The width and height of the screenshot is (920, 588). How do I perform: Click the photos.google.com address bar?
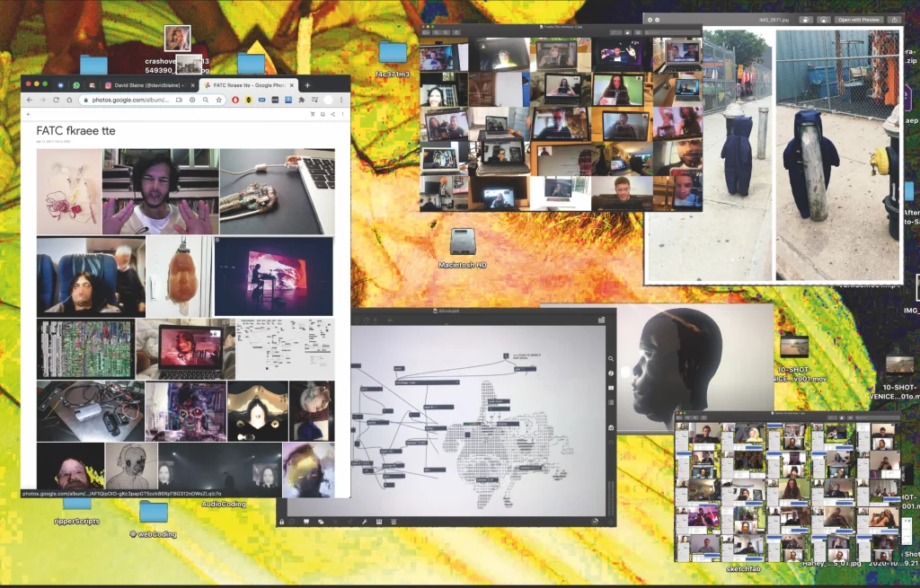click(153, 101)
